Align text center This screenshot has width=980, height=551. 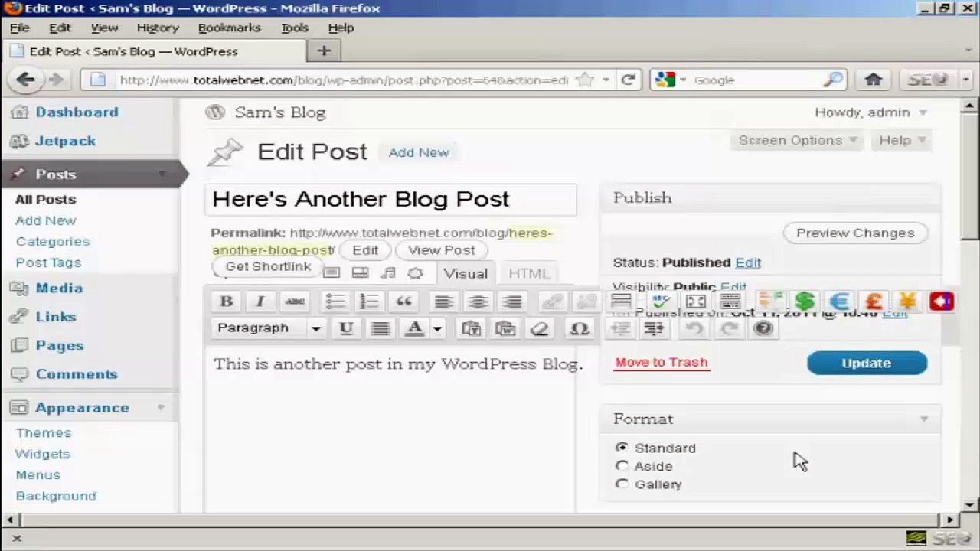coord(478,302)
